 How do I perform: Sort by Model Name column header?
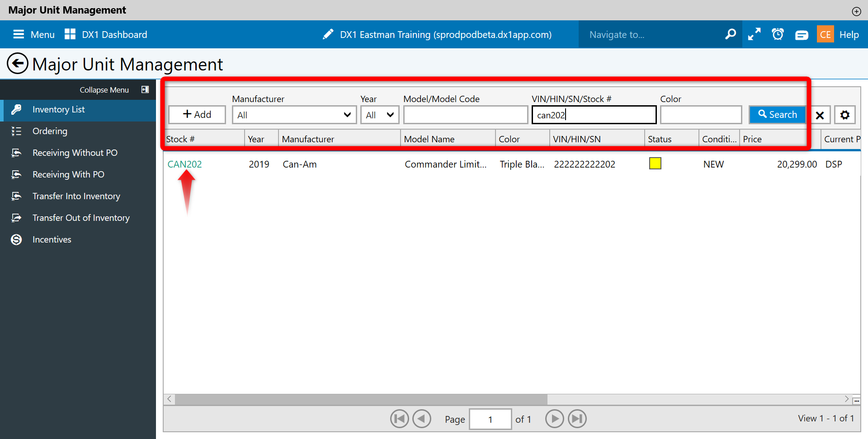coord(448,139)
